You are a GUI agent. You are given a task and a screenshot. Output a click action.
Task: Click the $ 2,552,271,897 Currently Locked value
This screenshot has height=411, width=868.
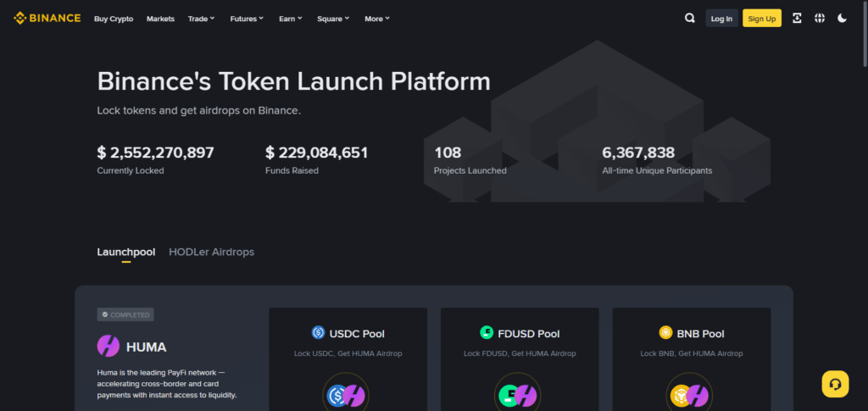pyautogui.click(x=156, y=153)
